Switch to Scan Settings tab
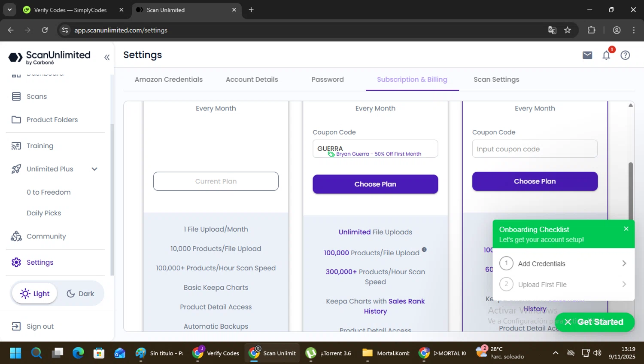The image size is (644, 364). (496, 80)
